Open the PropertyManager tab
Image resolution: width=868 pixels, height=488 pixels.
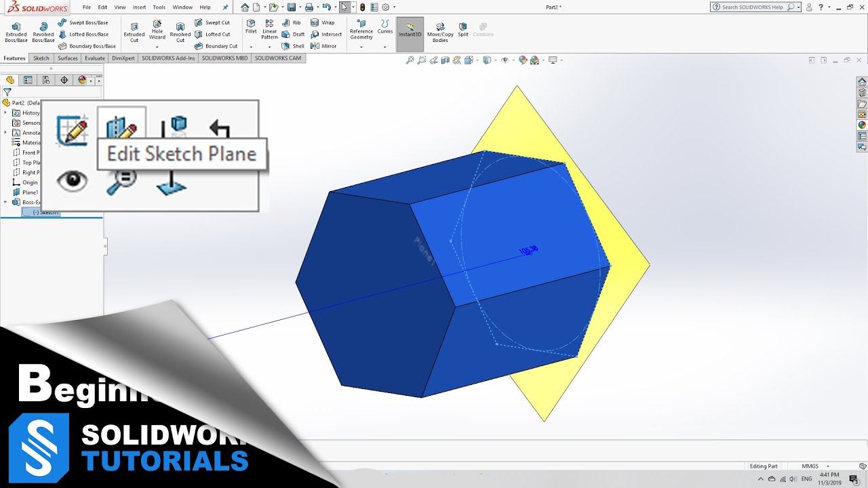(28, 80)
